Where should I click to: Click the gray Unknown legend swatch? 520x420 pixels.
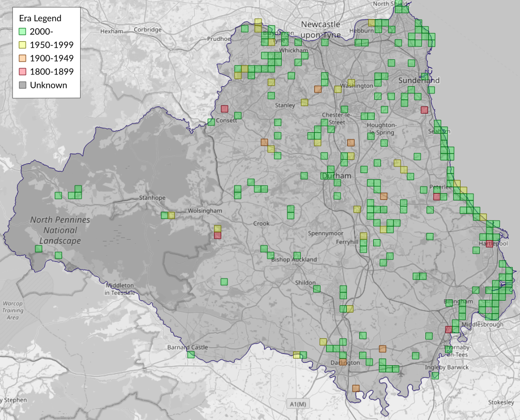point(22,85)
